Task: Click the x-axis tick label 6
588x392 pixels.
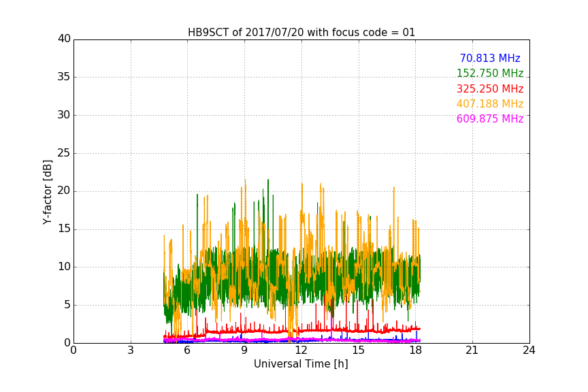Action: (187, 350)
